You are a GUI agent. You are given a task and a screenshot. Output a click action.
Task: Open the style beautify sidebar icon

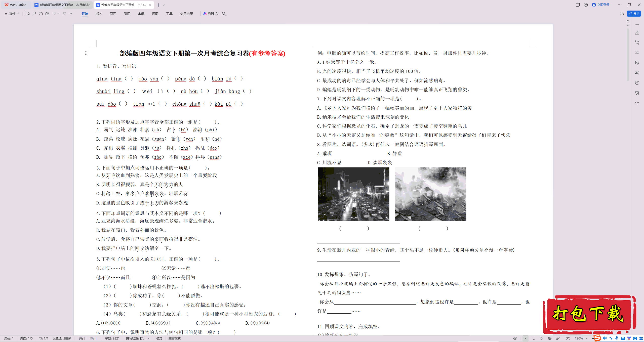[637, 63]
